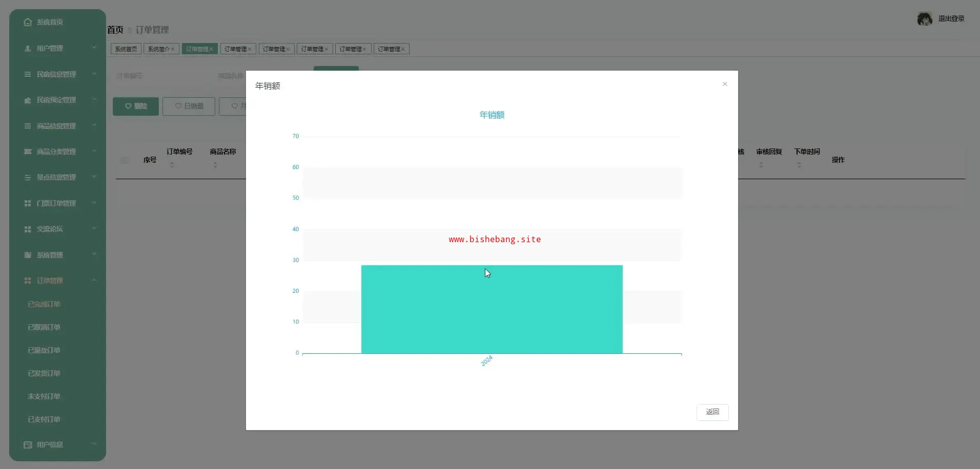The width and height of the screenshot is (980, 469).
Task: Click the card icon beside 用户信息
Action: tap(28, 445)
